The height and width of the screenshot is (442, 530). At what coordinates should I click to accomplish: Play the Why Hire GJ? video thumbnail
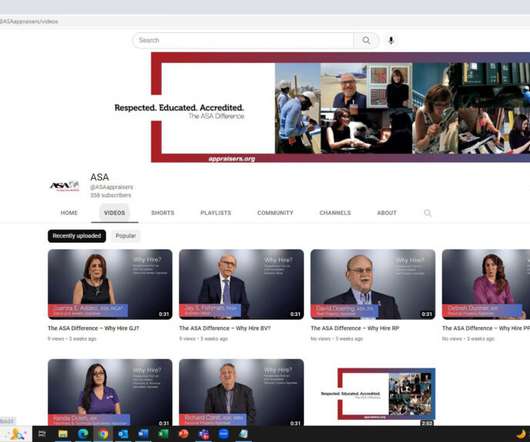(x=110, y=284)
